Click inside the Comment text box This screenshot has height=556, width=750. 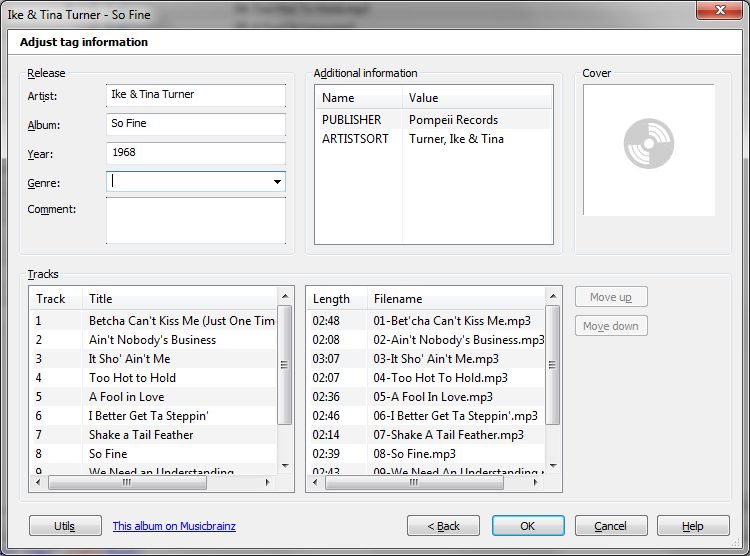click(196, 221)
